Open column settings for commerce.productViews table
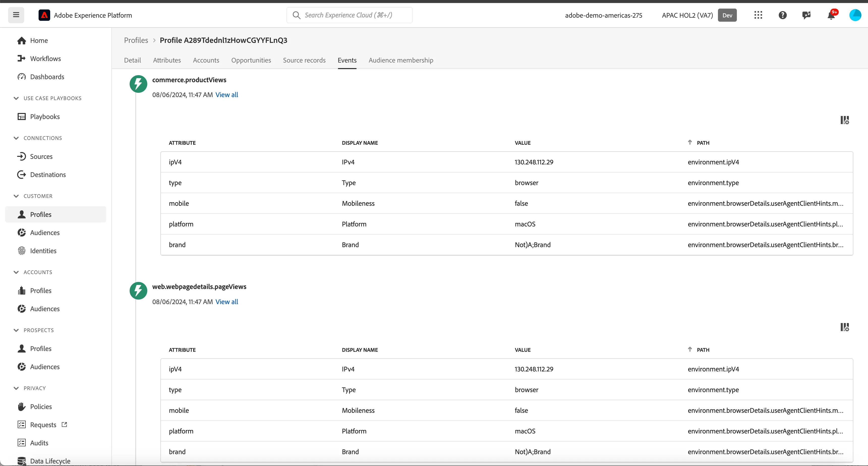 coord(845,120)
